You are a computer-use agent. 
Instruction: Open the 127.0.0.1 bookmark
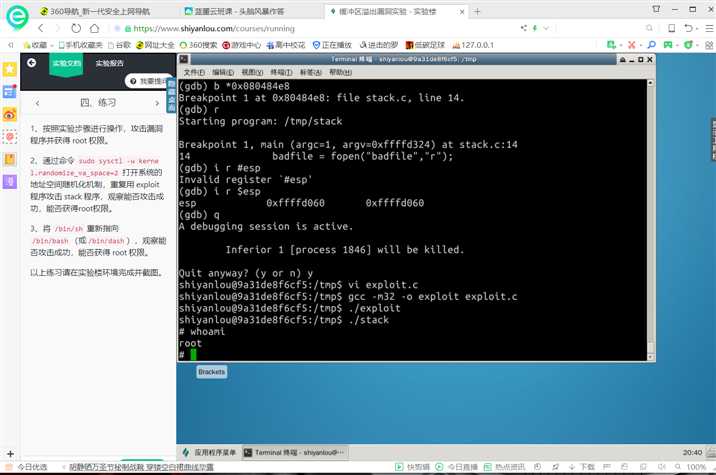[x=473, y=45]
